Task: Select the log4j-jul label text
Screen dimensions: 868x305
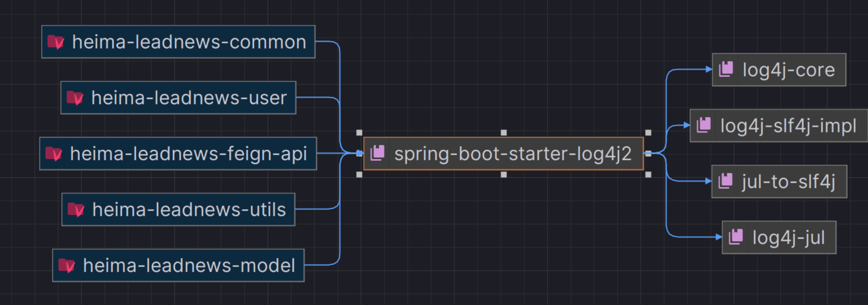Action: [789, 238]
